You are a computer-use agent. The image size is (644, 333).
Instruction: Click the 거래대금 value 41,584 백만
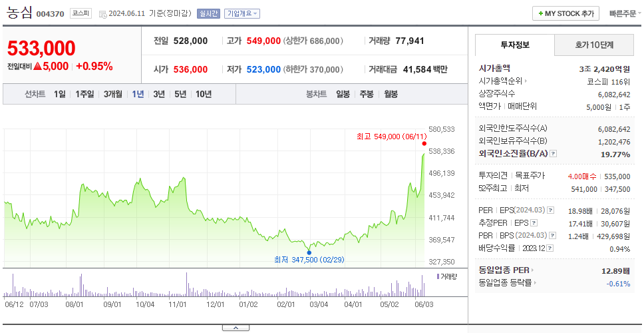pyautogui.click(x=425, y=69)
